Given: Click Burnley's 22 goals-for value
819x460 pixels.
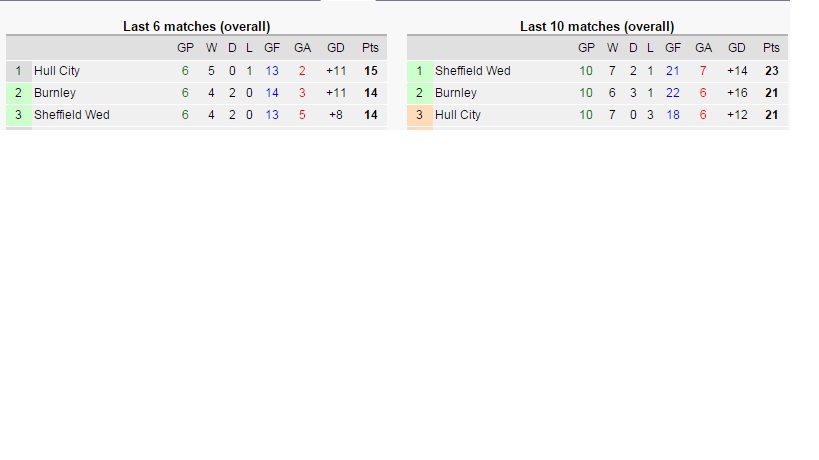Looking at the screenshot, I should click(x=673, y=93).
